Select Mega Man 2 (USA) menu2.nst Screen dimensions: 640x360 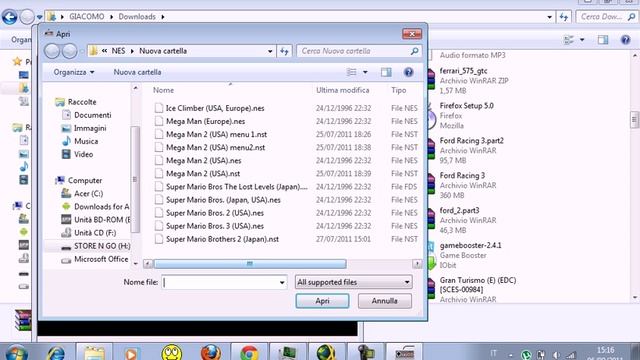(x=215, y=147)
